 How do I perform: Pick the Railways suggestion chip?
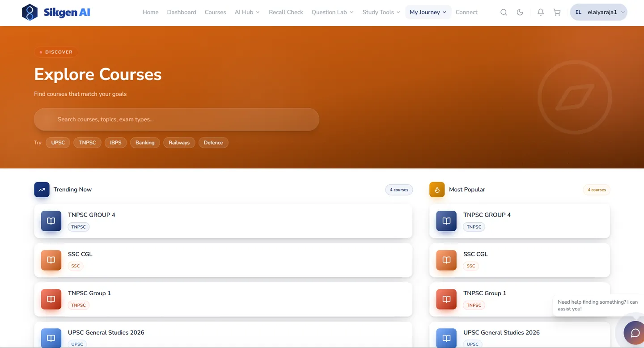coord(179,143)
